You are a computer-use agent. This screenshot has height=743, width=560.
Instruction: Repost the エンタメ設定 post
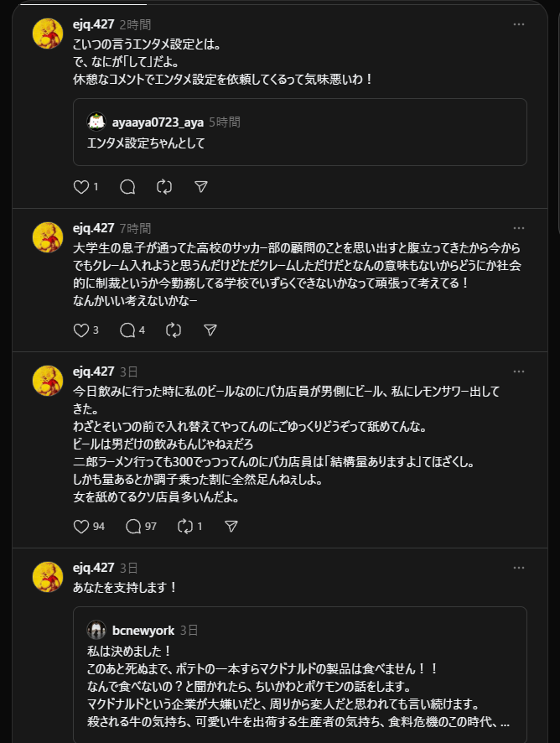click(164, 187)
